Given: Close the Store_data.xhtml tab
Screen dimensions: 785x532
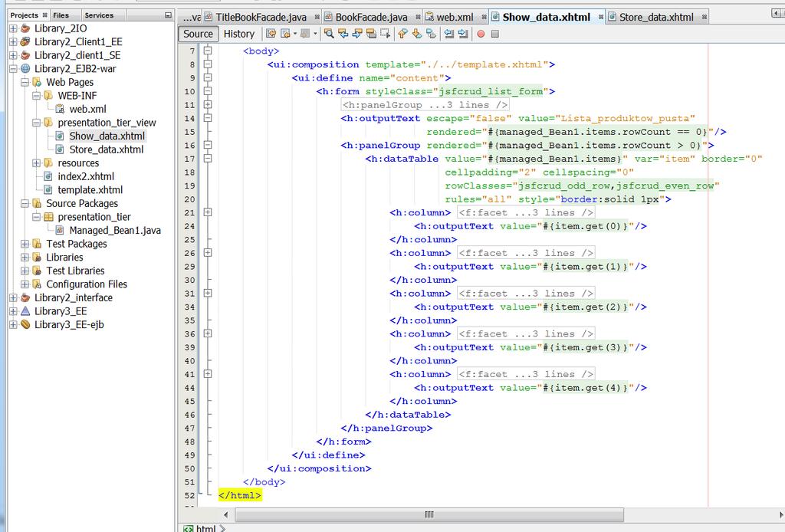Looking at the screenshot, I should tap(705, 17).
